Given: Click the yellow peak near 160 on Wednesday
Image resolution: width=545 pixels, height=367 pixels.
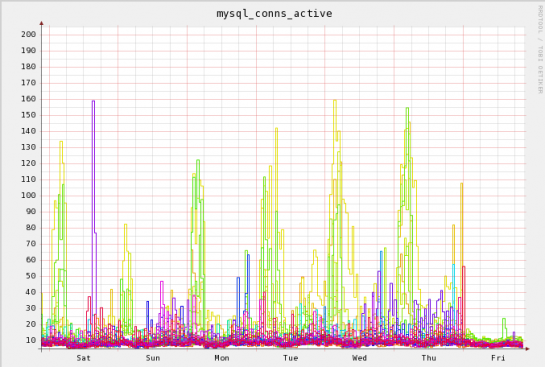Looking at the screenshot, I should [335, 100].
